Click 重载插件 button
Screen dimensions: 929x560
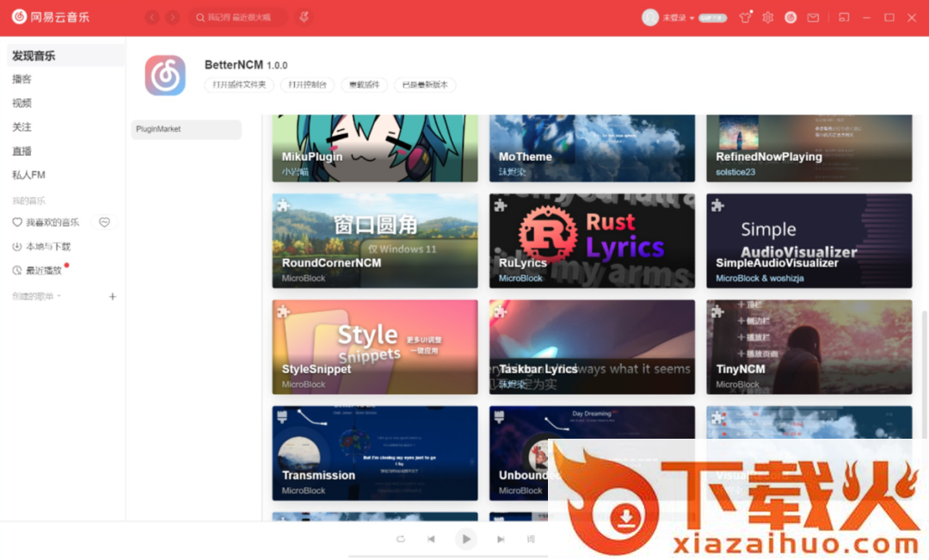coord(365,85)
